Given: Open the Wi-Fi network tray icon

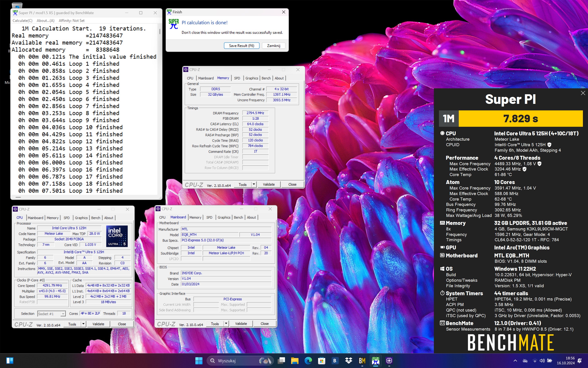Looking at the screenshot, I should (x=535, y=360).
